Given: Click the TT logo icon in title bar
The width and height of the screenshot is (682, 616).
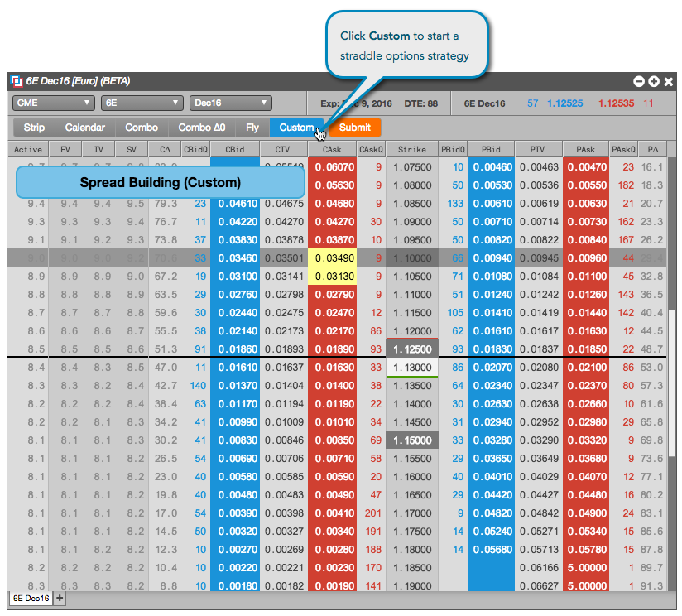Looking at the screenshot, I should 17,81.
